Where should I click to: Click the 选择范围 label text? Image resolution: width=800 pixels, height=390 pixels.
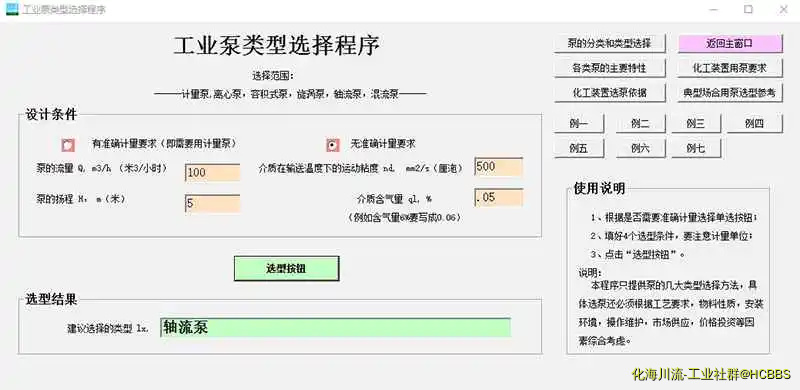[273, 76]
